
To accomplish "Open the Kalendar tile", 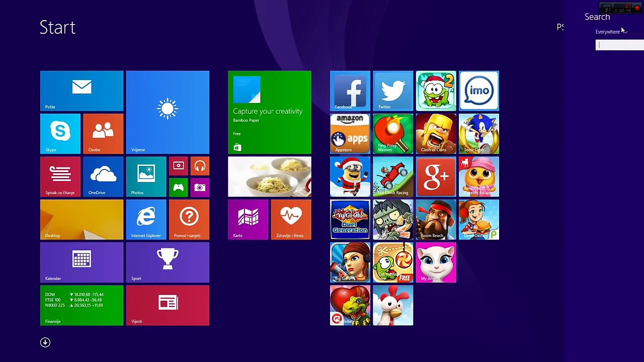I will pyautogui.click(x=82, y=262).
